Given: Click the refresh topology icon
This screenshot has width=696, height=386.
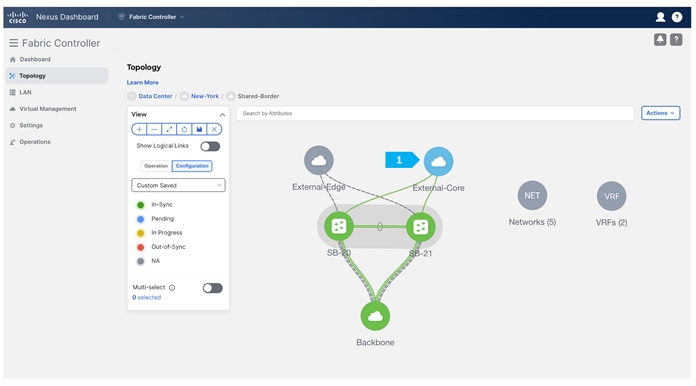Looking at the screenshot, I should tap(184, 129).
